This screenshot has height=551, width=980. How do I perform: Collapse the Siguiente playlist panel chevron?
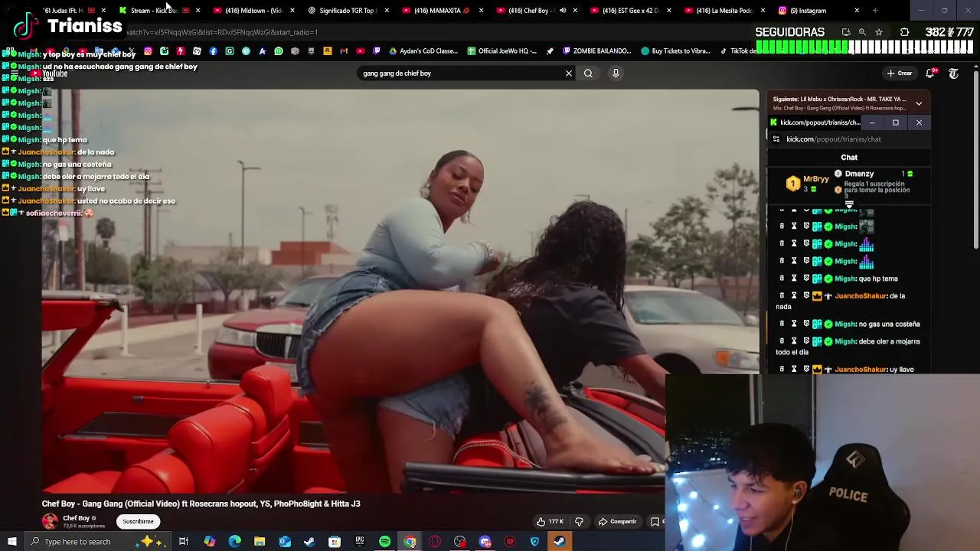point(919,103)
